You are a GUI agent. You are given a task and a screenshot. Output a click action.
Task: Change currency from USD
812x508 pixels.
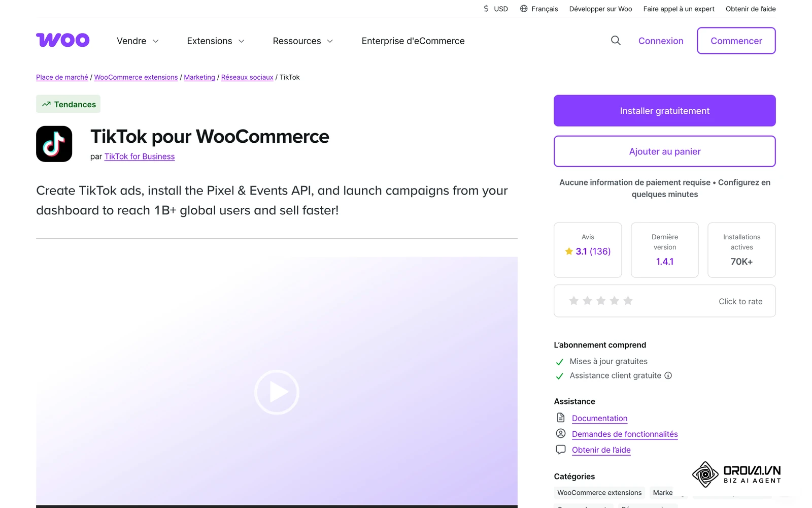[x=500, y=9]
